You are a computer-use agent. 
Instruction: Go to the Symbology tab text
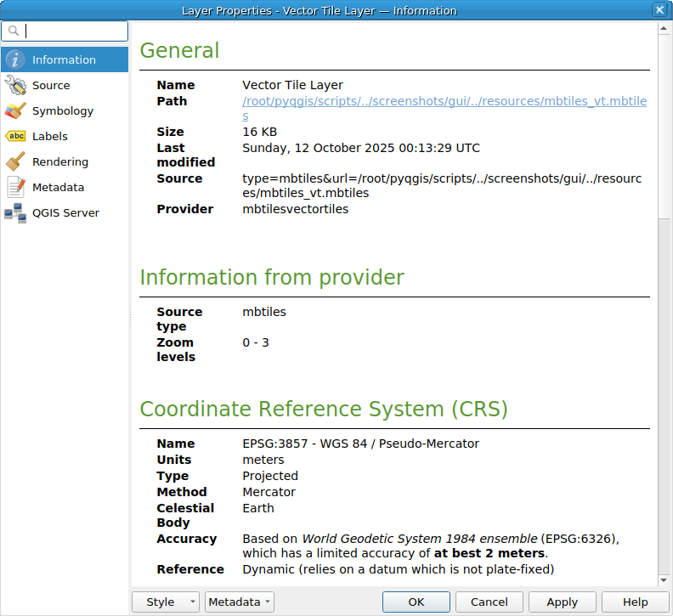pyautogui.click(x=63, y=110)
